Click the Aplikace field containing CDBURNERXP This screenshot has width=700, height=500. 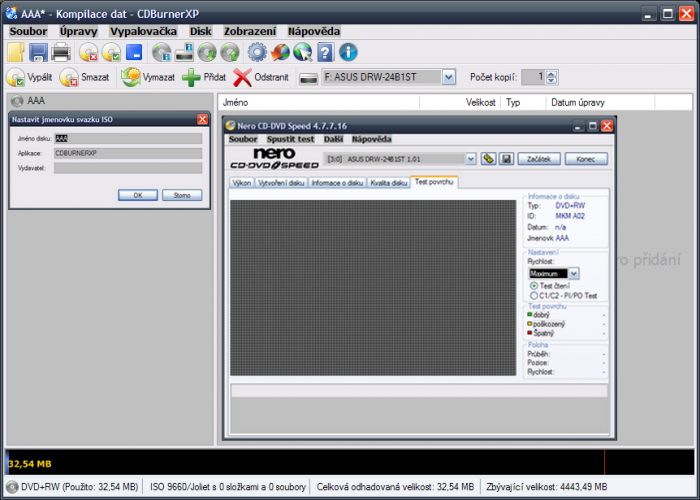click(x=128, y=153)
